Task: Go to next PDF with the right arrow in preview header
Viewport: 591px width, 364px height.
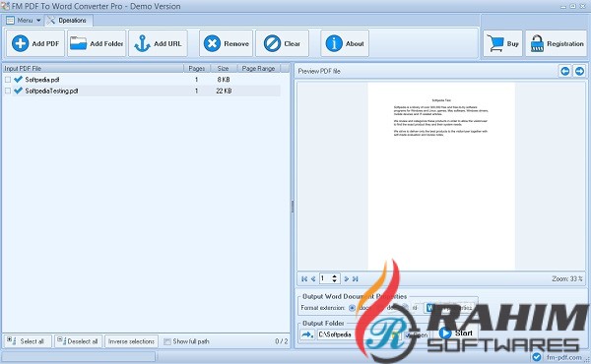Action: [579, 71]
